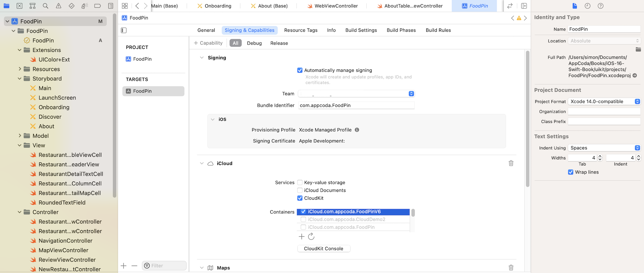Open the Team dropdown
Screen dimensions: 644x273
tap(356, 94)
